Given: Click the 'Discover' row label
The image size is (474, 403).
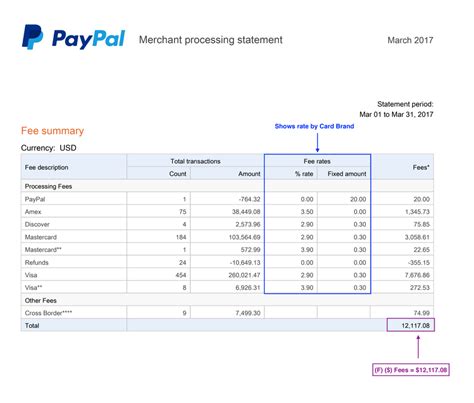Looking at the screenshot, I should [x=37, y=224].
